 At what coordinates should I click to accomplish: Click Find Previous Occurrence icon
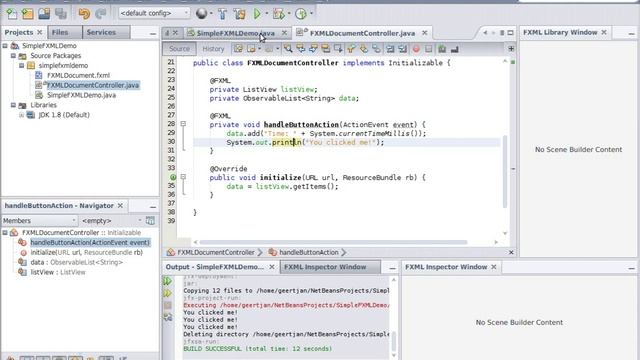(x=301, y=49)
